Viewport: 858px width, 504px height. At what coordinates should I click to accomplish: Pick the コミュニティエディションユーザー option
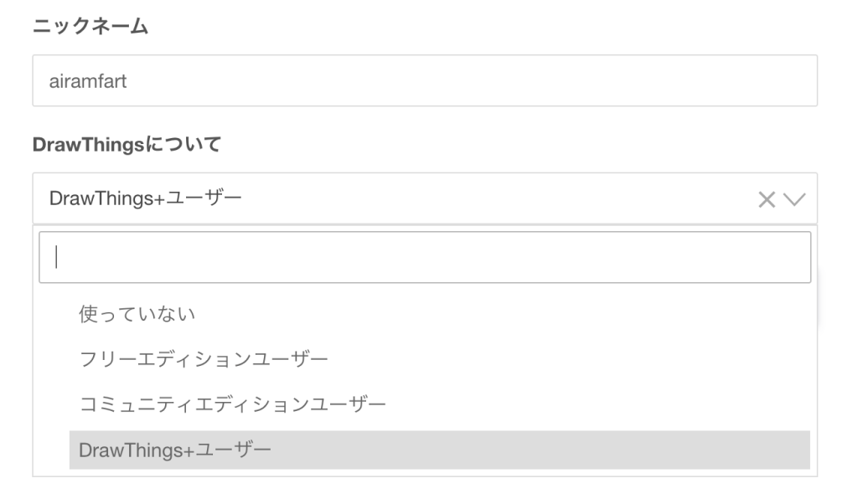click(x=232, y=404)
